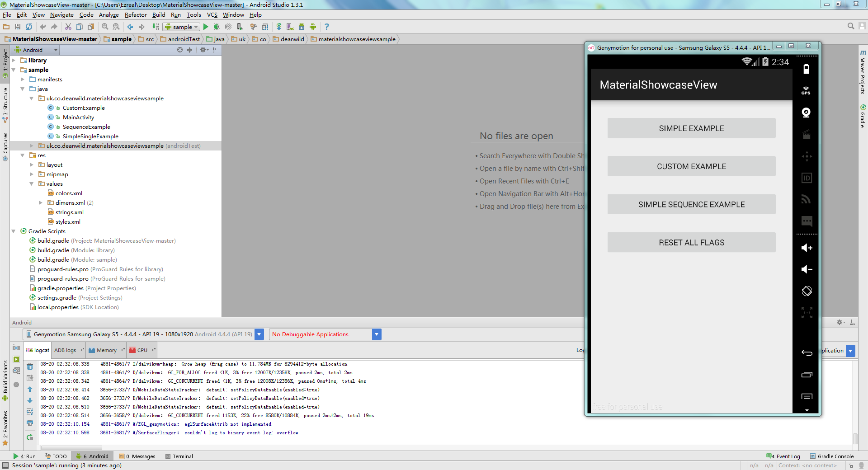The height and width of the screenshot is (470, 868).
Task: Open Event Log from status bar
Action: coord(783,456)
